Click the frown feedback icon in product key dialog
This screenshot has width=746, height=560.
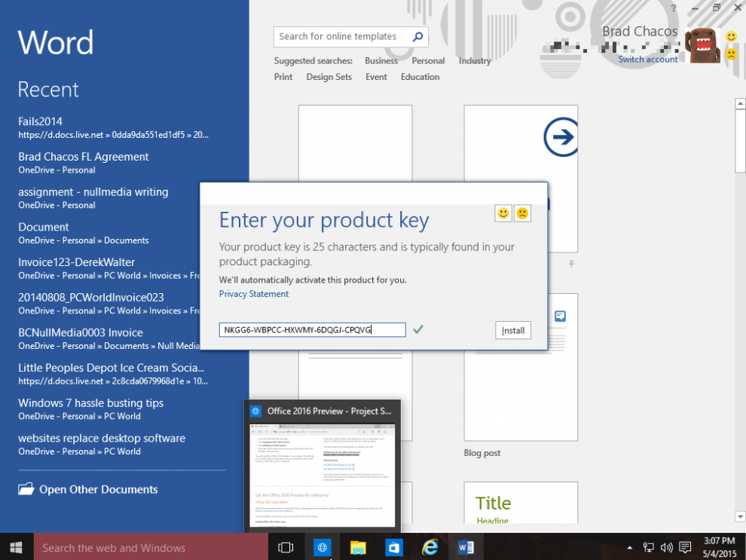[x=522, y=213]
